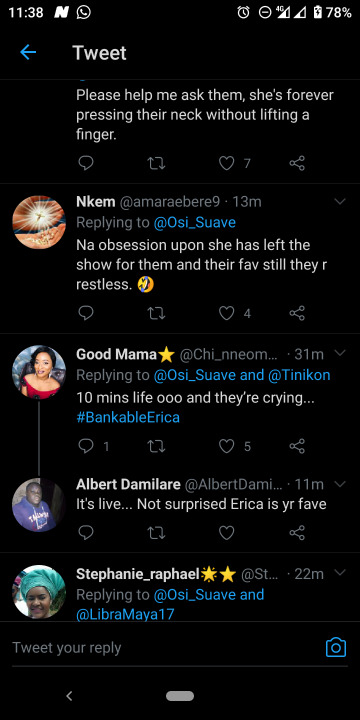360x720 pixels.
Task: Share the top tweet with 7 likes
Action: (297, 163)
